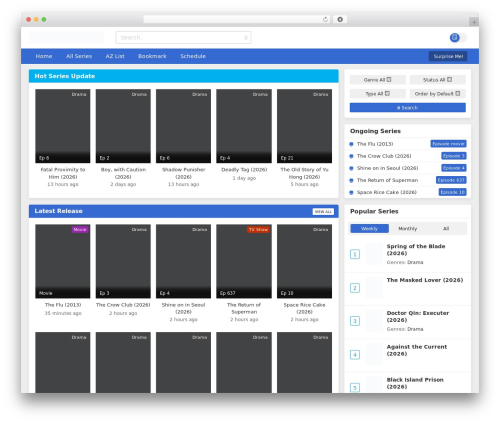Click The Crow Club (2026) in Ongoing Series
The height and width of the screenshot is (423, 500).
click(384, 156)
